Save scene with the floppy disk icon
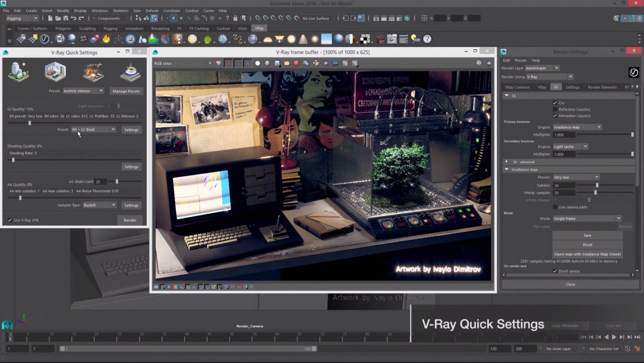The image size is (644, 363). [66, 18]
